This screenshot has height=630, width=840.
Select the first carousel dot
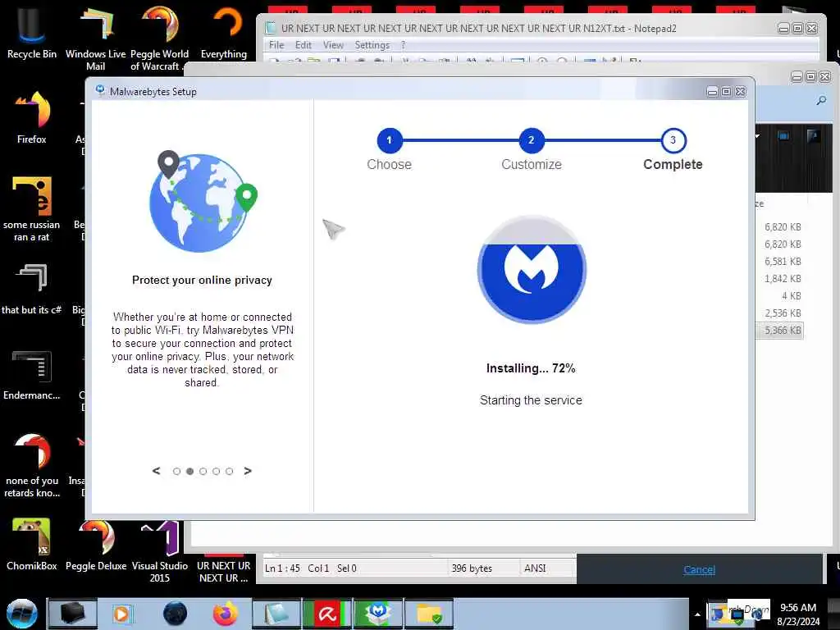click(177, 472)
